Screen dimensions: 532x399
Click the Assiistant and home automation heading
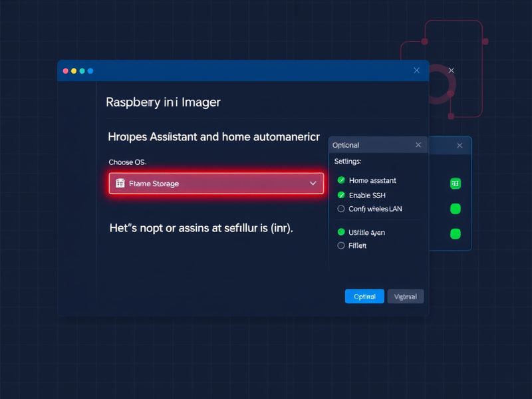click(x=213, y=137)
